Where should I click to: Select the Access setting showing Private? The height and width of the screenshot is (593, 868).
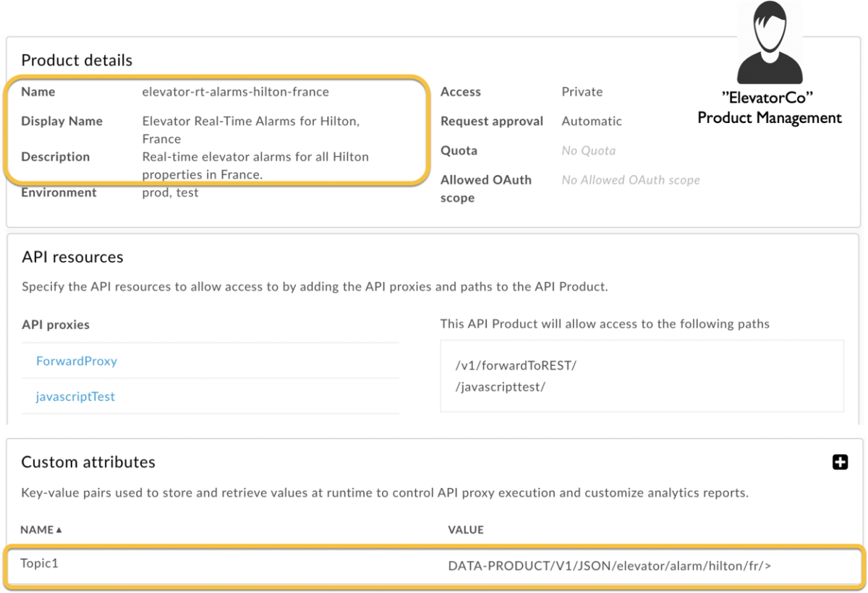tap(581, 92)
